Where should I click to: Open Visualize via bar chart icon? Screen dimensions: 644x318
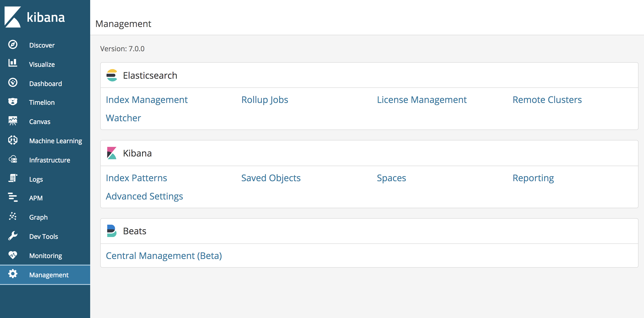tap(13, 63)
